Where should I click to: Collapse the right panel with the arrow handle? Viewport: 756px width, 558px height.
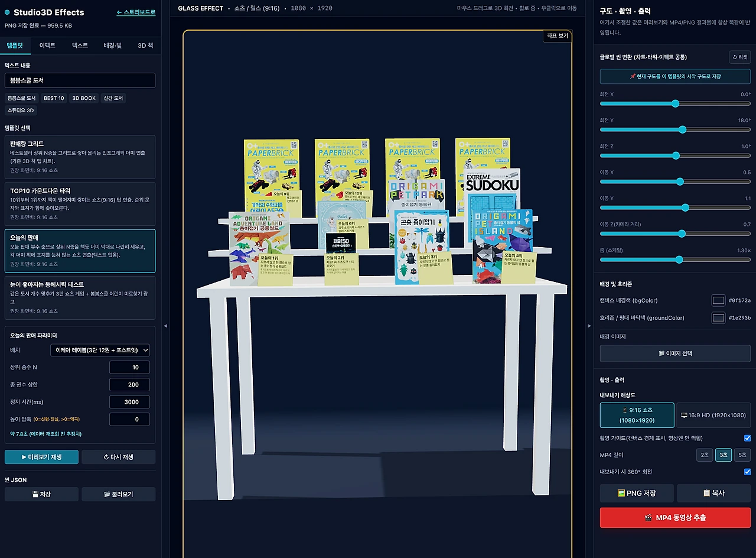pos(589,326)
